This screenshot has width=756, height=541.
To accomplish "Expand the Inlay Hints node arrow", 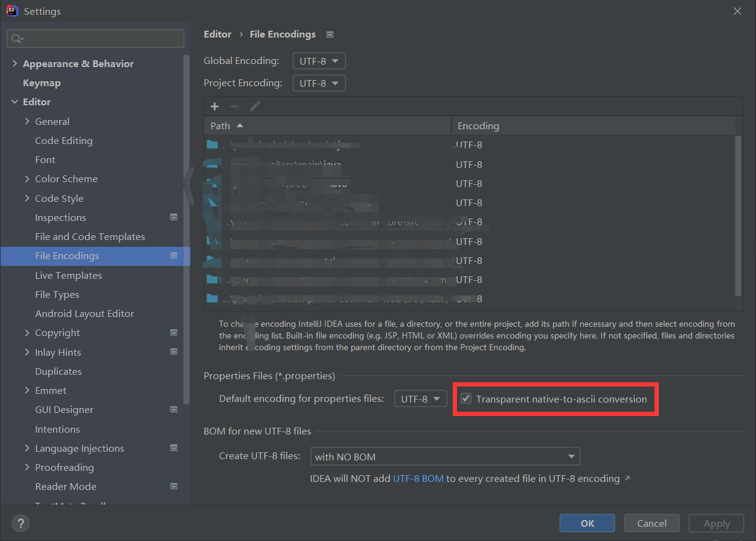I will click(27, 352).
